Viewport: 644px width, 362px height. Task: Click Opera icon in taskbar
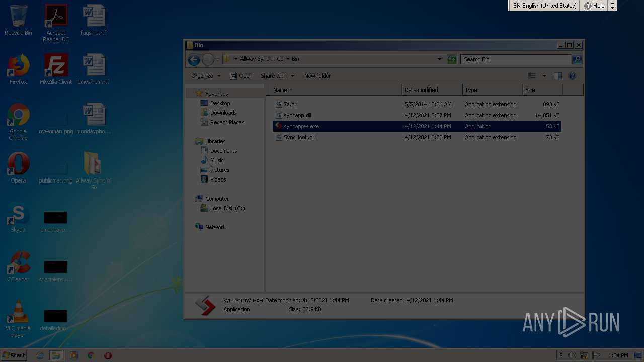(108, 355)
